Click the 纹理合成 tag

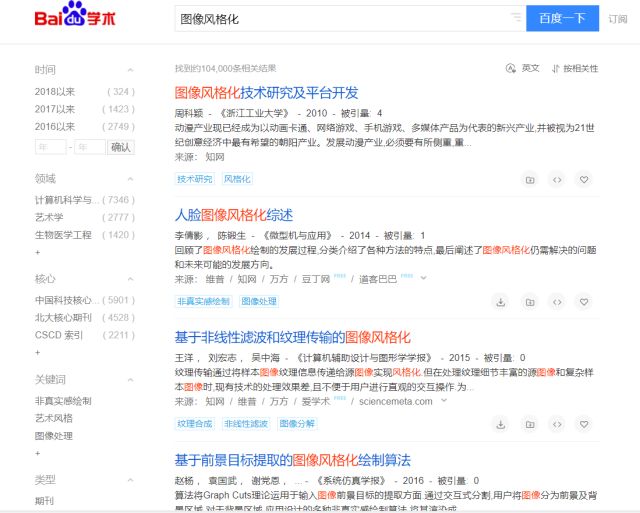pyautogui.click(x=195, y=424)
